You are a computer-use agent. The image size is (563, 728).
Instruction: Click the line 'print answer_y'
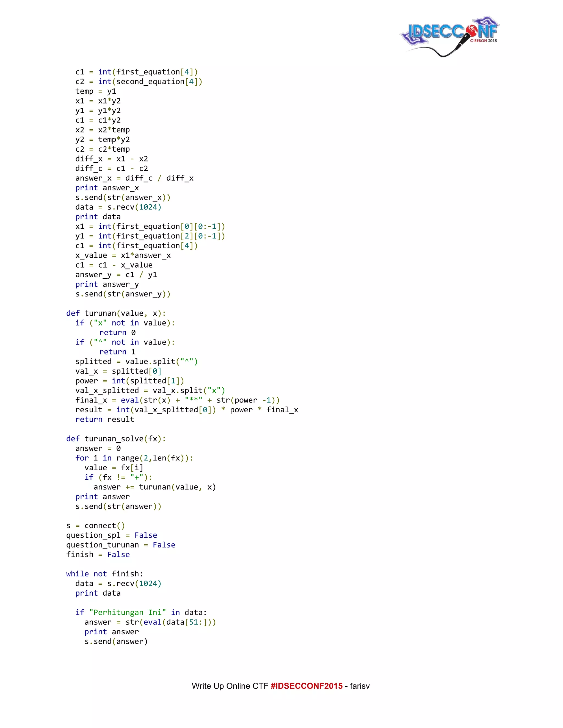[107, 285]
